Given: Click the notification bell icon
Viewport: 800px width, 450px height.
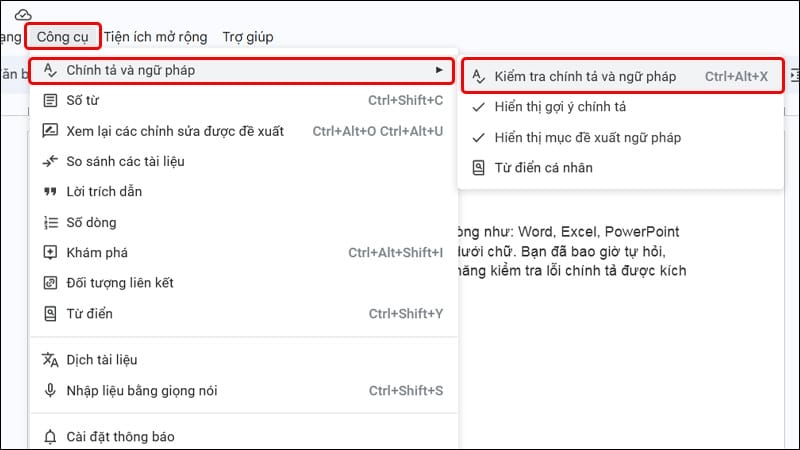Looking at the screenshot, I should click(50, 437).
